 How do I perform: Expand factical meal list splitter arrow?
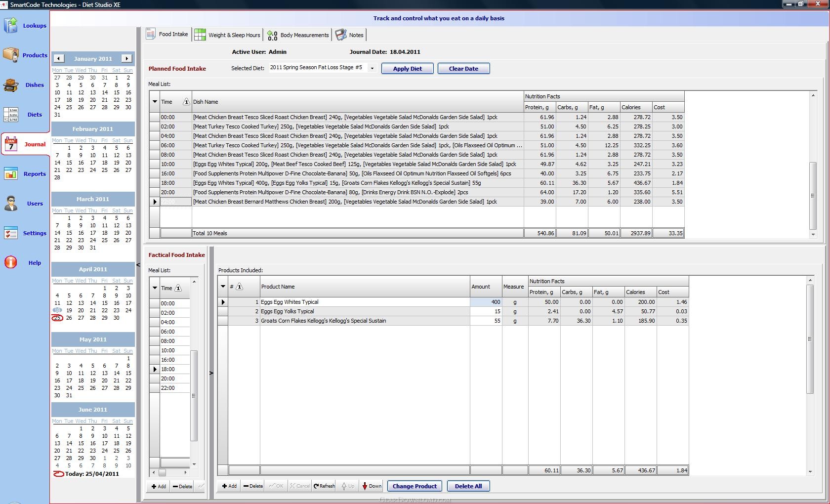tap(211, 373)
